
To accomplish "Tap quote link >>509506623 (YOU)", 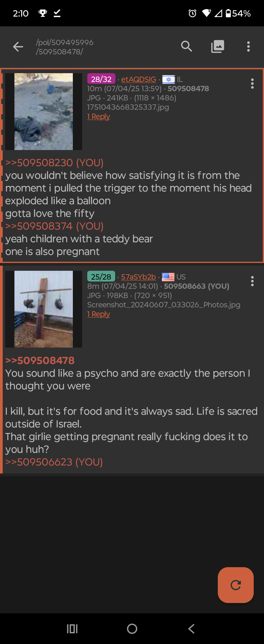I will click(54, 462).
